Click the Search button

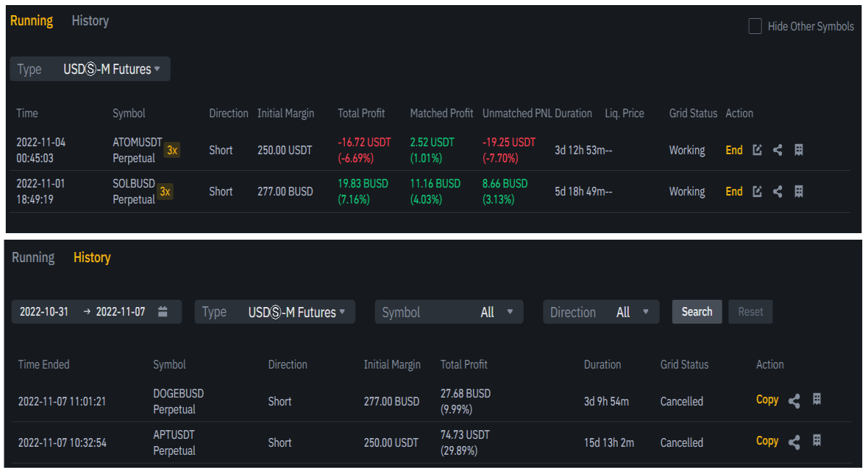click(697, 311)
